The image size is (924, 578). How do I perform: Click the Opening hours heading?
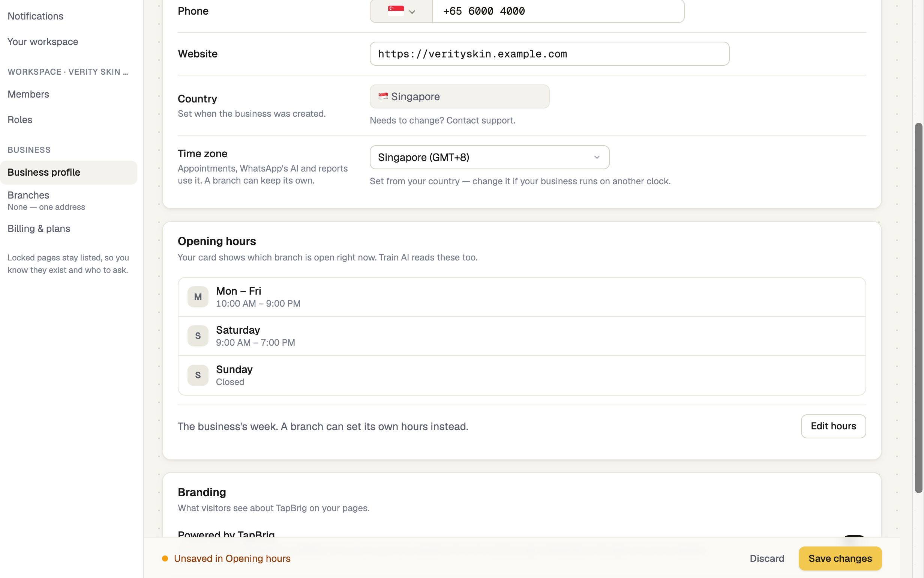coord(217,241)
